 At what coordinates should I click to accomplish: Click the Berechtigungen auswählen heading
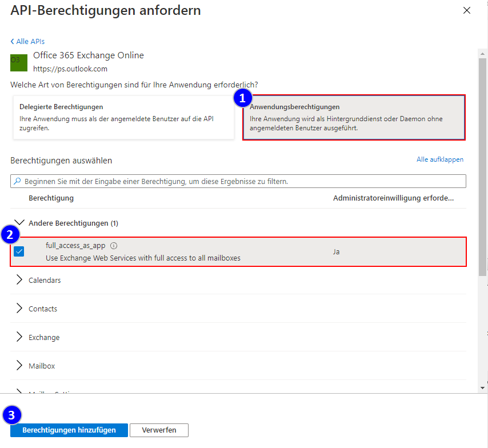click(61, 161)
